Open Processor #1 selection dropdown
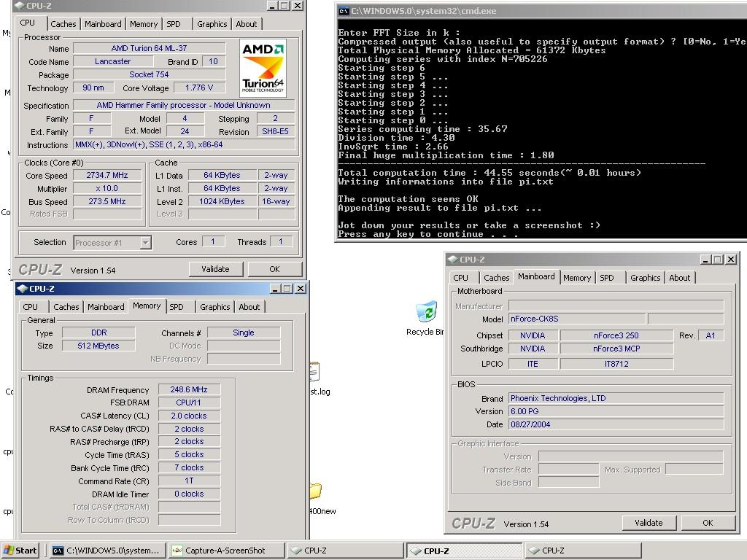This screenshot has height=560, width=747. (146, 243)
